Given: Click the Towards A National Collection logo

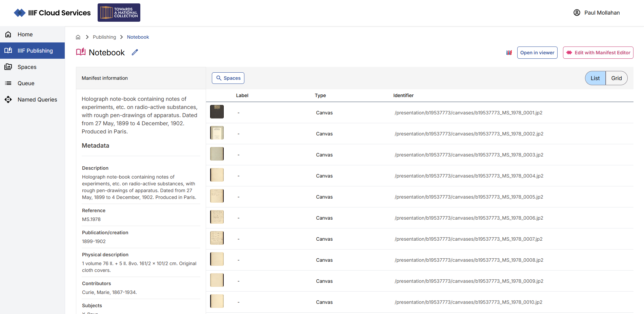Looking at the screenshot, I should click(119, 12).
